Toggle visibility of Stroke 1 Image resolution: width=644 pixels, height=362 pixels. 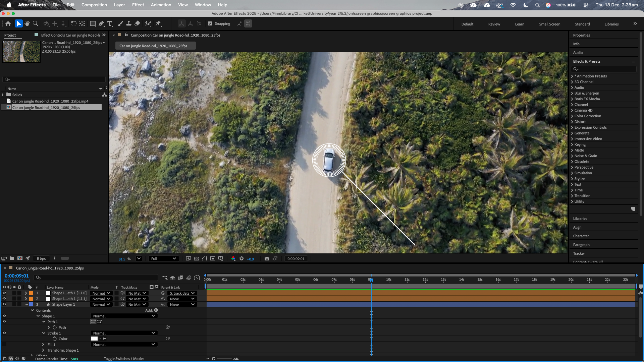tap(4, 333)
